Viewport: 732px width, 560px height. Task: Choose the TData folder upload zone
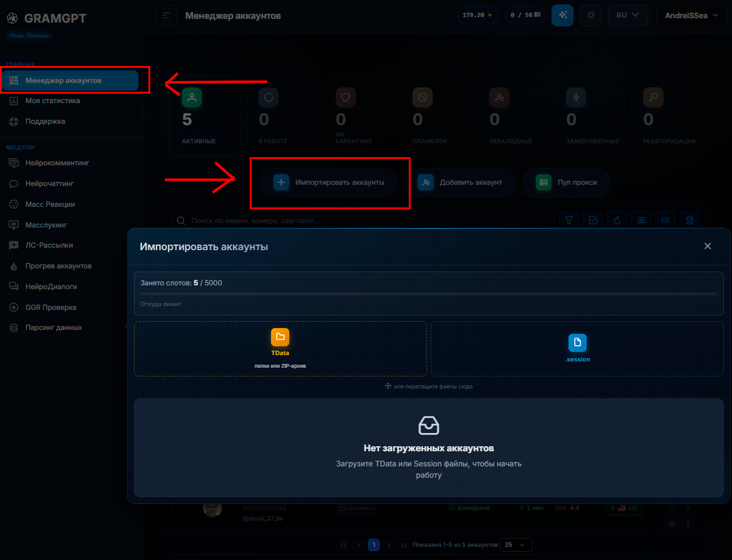[x=280, y=349]
